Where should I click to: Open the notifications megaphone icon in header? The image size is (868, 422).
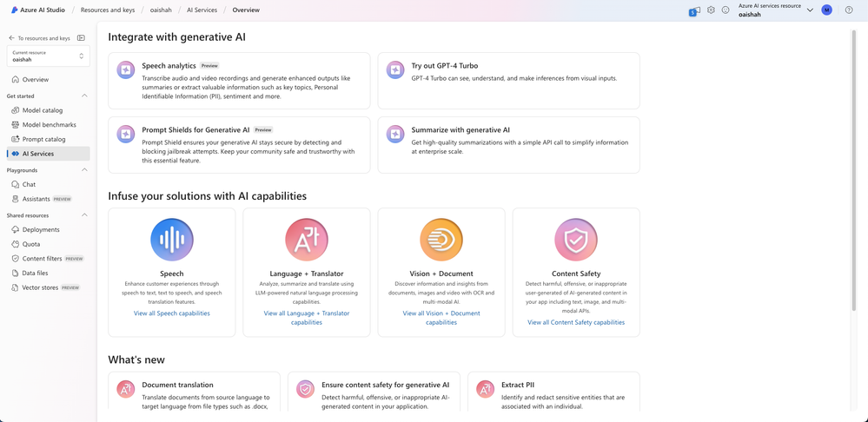pyautogui.click(x=694, y=10)
